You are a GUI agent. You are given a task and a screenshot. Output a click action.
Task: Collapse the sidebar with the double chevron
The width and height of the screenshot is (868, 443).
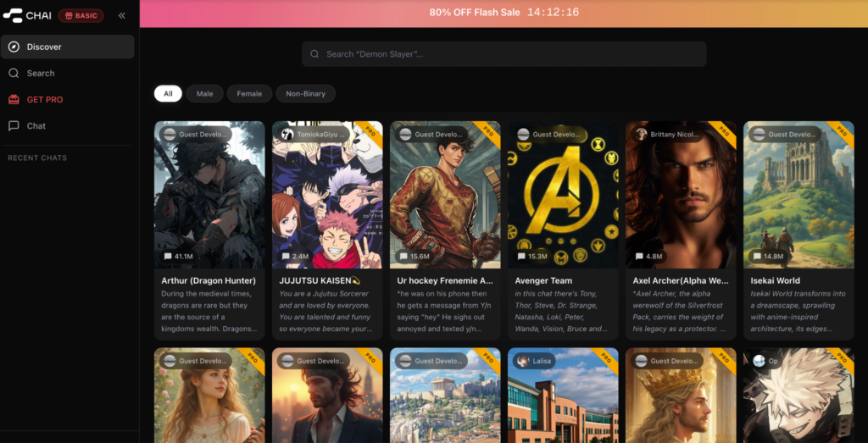[x=122, y=15]
